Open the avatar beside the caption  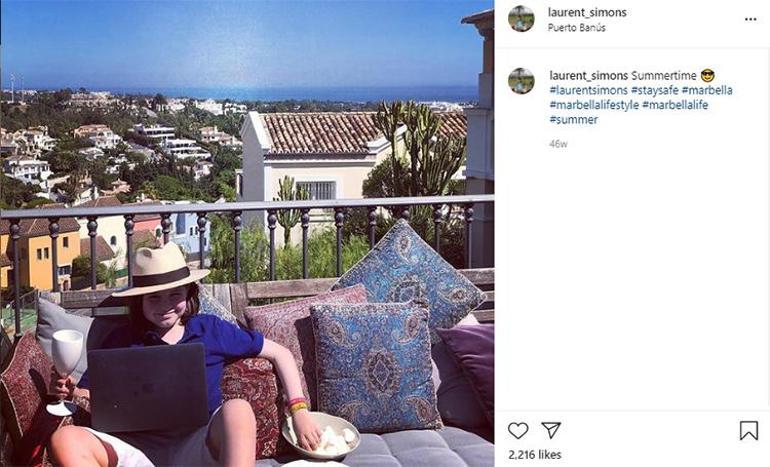(521, 81)
